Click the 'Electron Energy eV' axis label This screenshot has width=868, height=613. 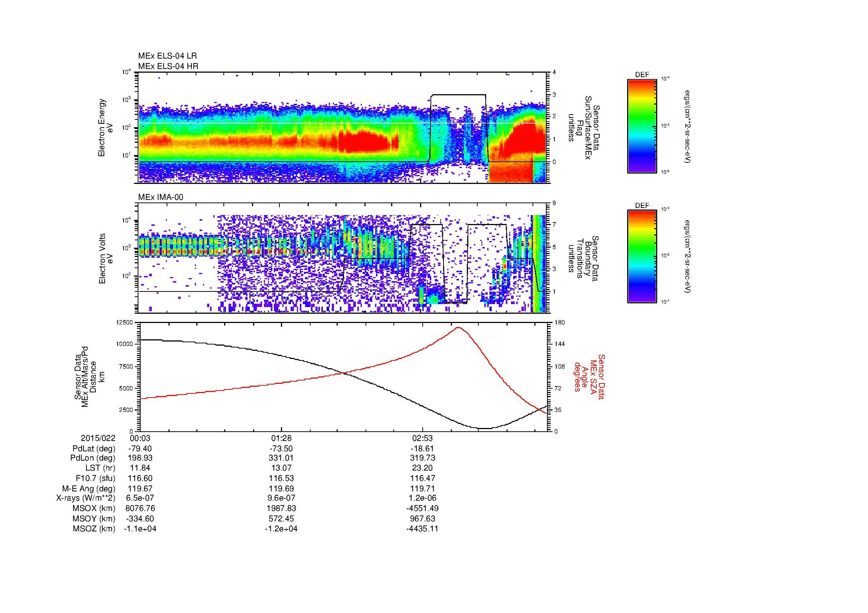[106, 128]
